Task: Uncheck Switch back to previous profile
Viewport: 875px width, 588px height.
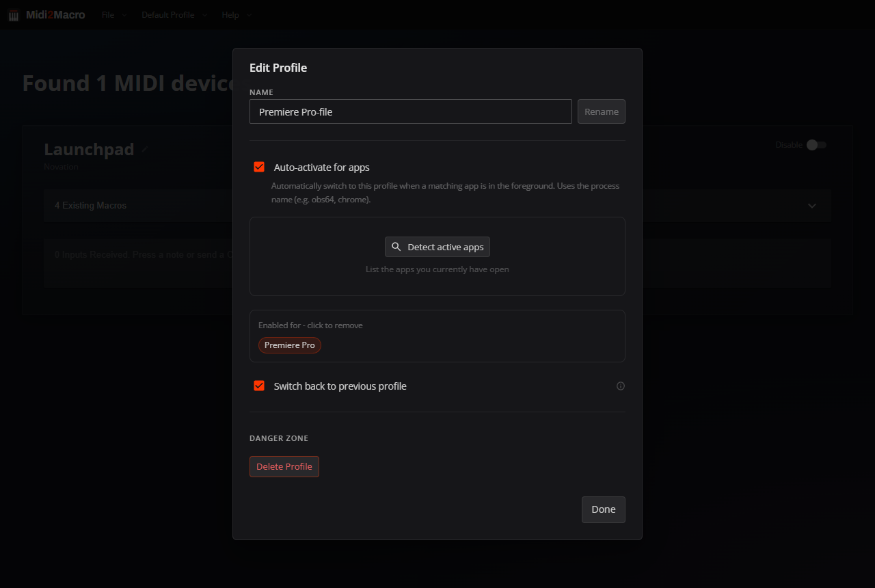Action: [259, 386]
